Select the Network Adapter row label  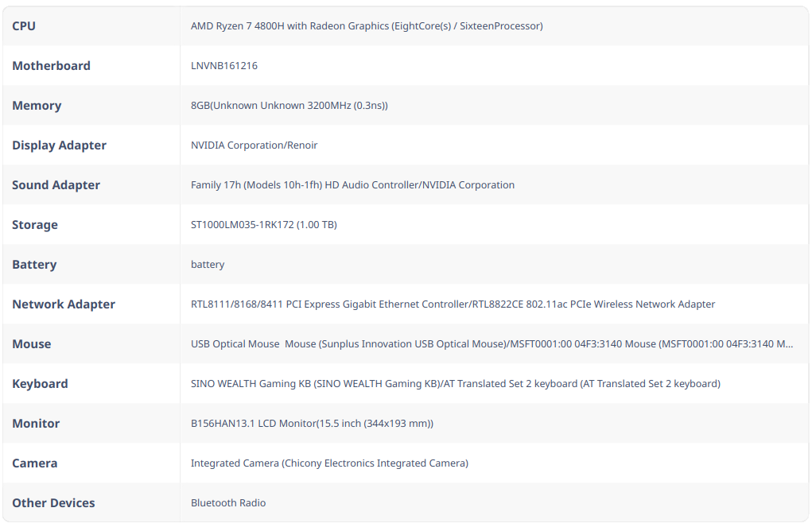(64, 304)
